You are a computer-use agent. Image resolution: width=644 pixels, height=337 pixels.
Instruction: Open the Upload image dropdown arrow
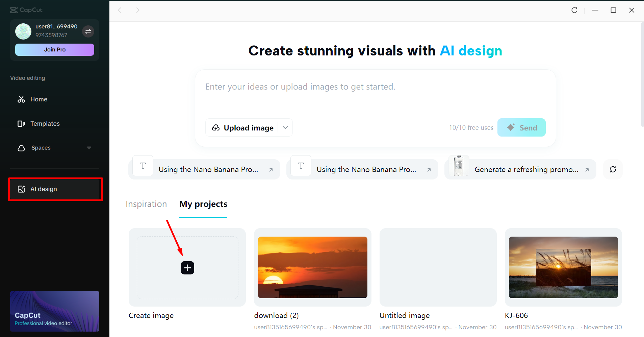pos(285,127)
